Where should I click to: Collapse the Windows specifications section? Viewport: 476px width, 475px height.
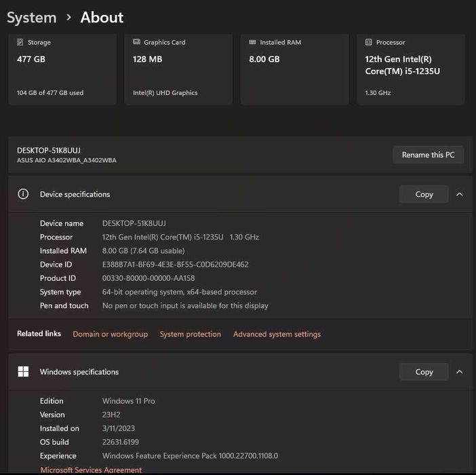(x=460, y=372)
